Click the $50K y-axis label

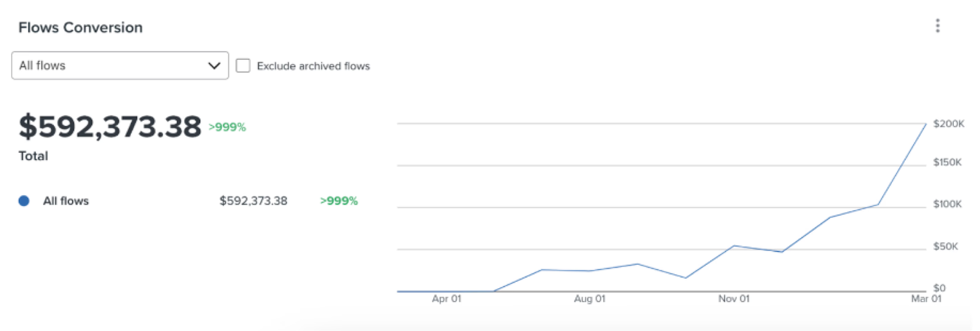tap(945, 246)
